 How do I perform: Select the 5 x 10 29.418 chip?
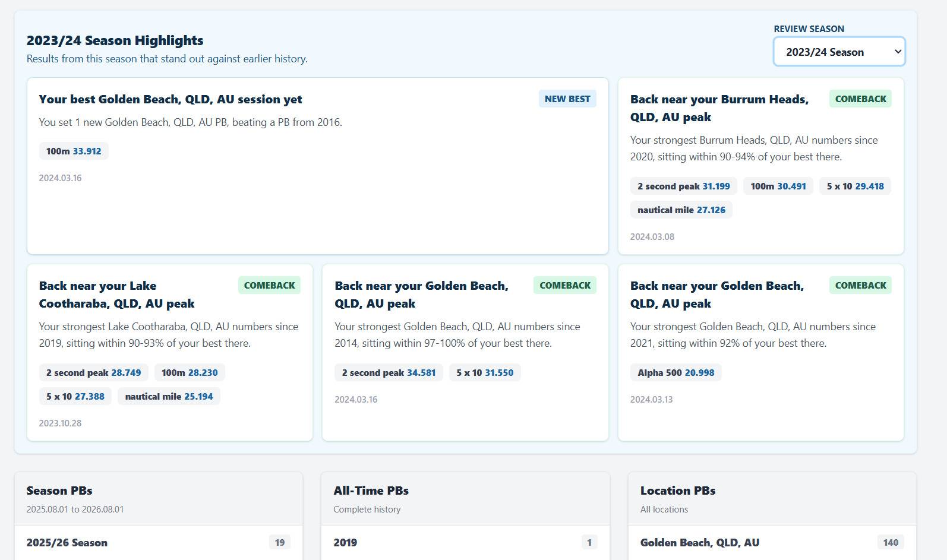[x=855, y=186]
